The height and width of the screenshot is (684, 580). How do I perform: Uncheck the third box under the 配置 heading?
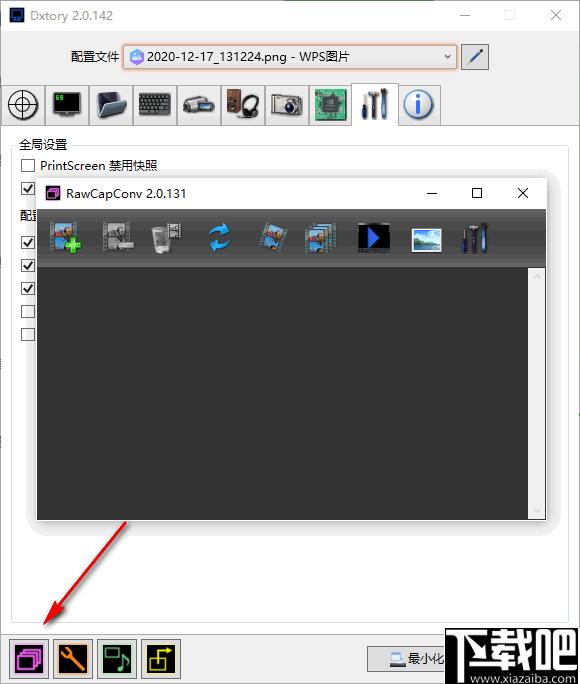point(28,288)
